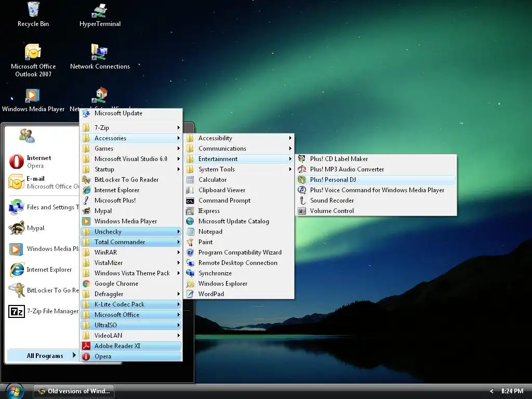Viewport: 532px width, 399px height.
Task: Select the Accessories folder entry
Action: pyautogui.click(x=131, y=138)
